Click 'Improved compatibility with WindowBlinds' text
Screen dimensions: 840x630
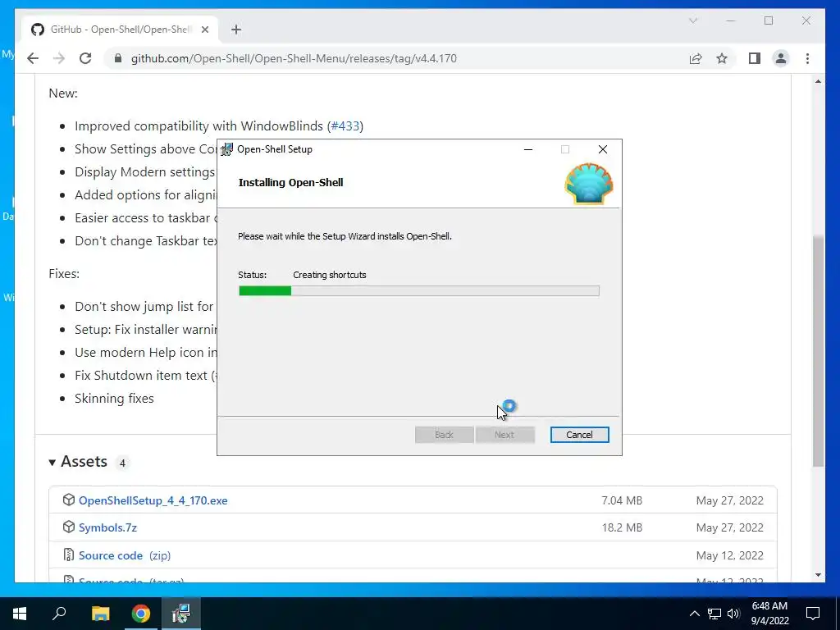(199, 126)
